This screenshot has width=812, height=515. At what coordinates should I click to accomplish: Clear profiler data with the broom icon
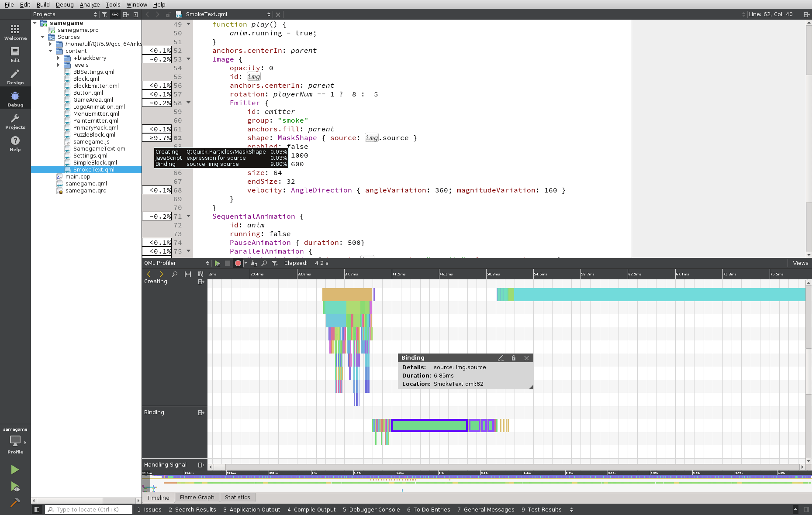pos(254,263)
